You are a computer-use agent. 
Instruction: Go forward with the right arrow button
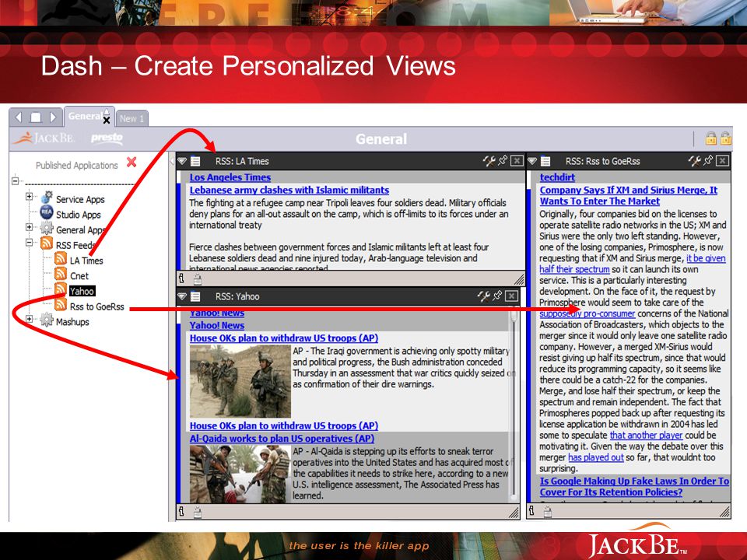[53, 117]
